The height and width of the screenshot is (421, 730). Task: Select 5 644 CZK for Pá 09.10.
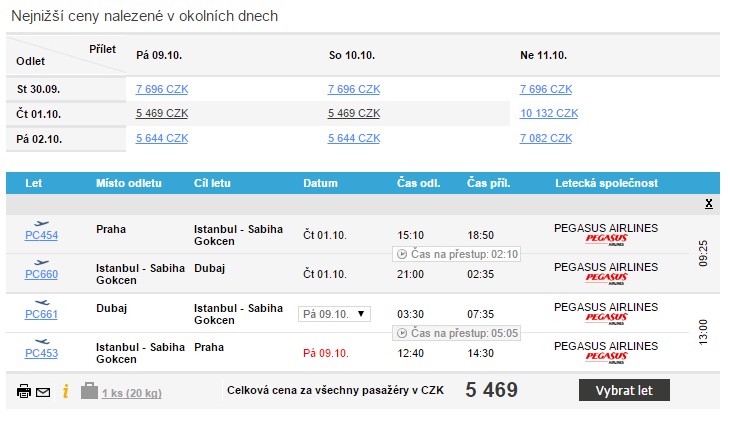162,138
